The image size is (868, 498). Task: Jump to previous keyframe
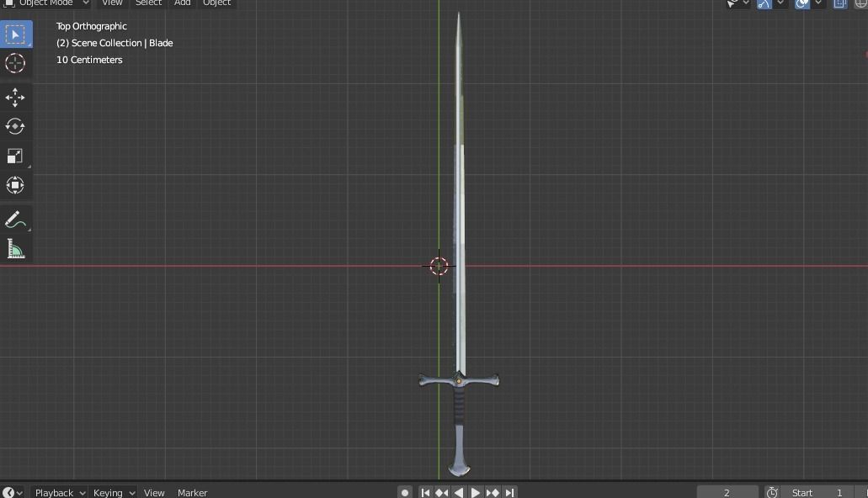pyautogui.click(x=442, y=492)
